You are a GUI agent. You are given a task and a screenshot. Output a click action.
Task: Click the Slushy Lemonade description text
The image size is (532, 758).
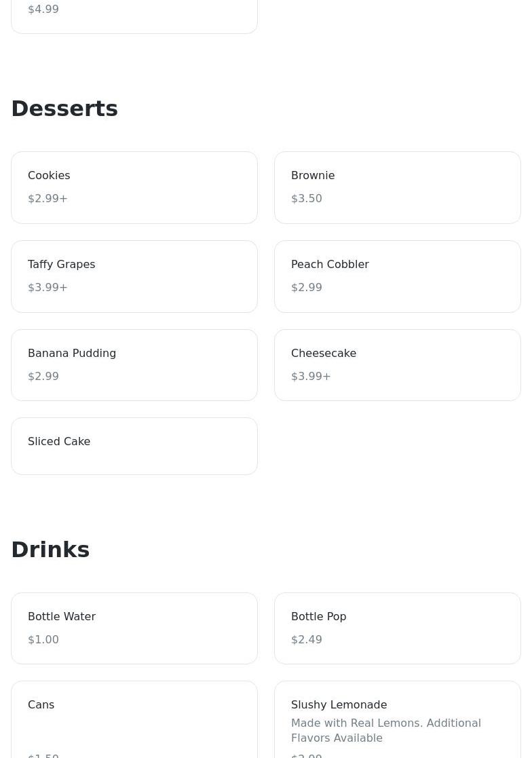[x=385, y=730]
